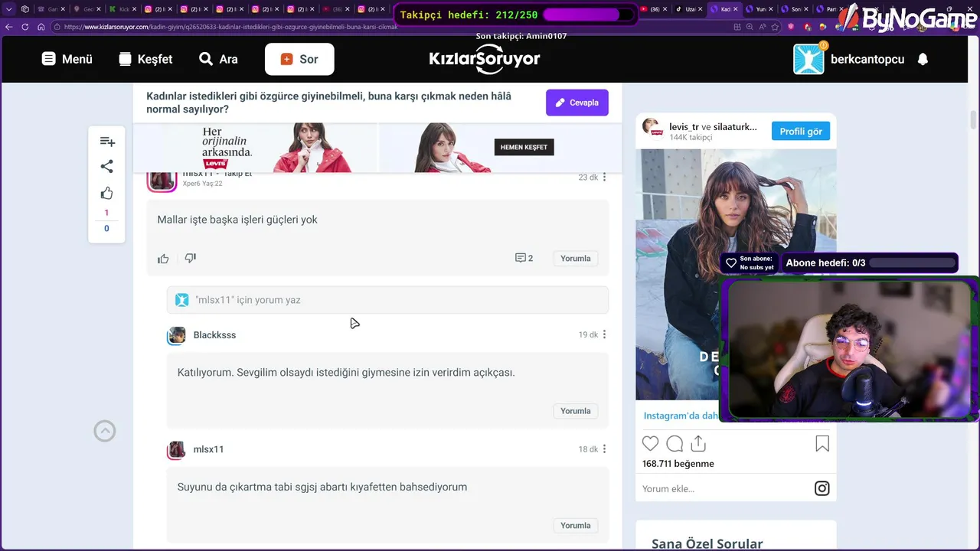Image resolution: width=980 pixels, height=551 pixels.
Task: Dislike the 'Mallar işte' answer
Action: point(191,259)
